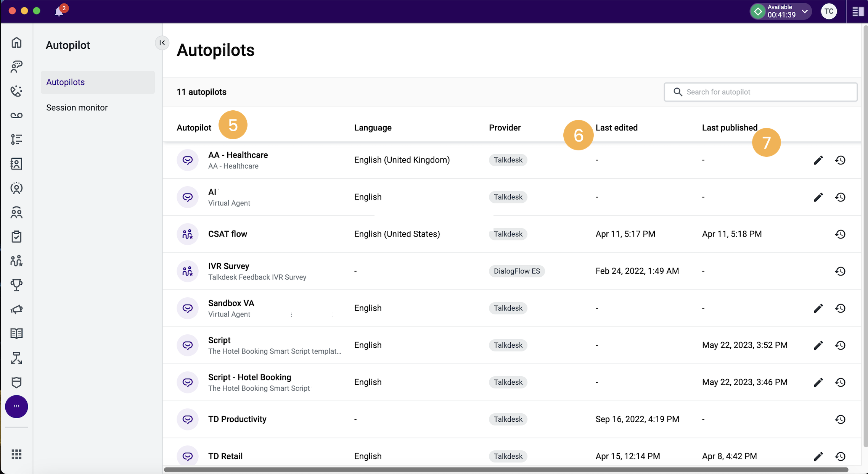Sort by Autopilot column header
The width and height of the screenshot is (868, 474).
point(194,128)
